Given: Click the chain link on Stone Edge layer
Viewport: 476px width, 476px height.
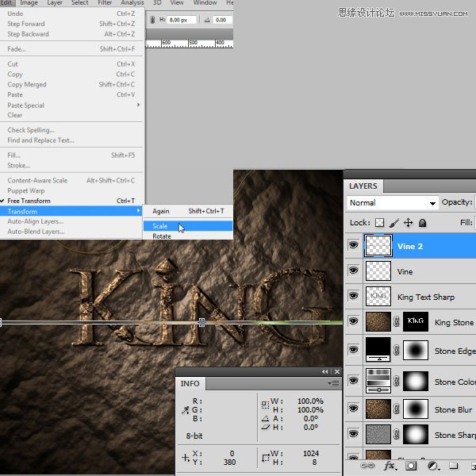Looking at the screenshot, I should (x=396, y=350).
